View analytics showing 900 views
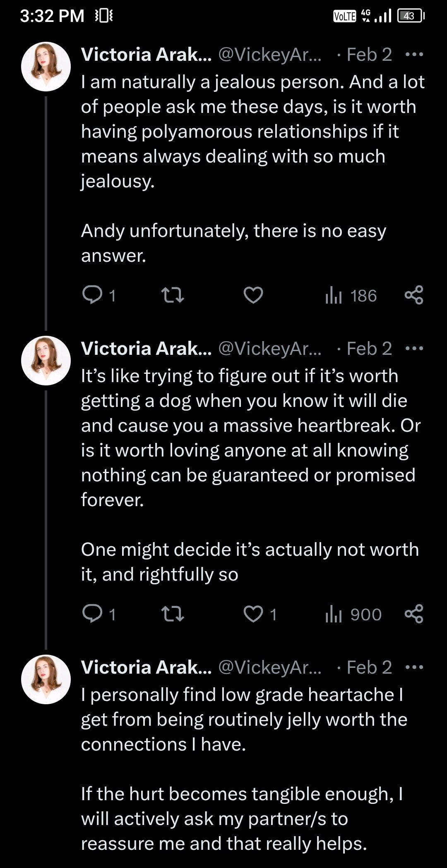Image resolution: width=447 pixels, height=868 pixels. click(353, 615)
